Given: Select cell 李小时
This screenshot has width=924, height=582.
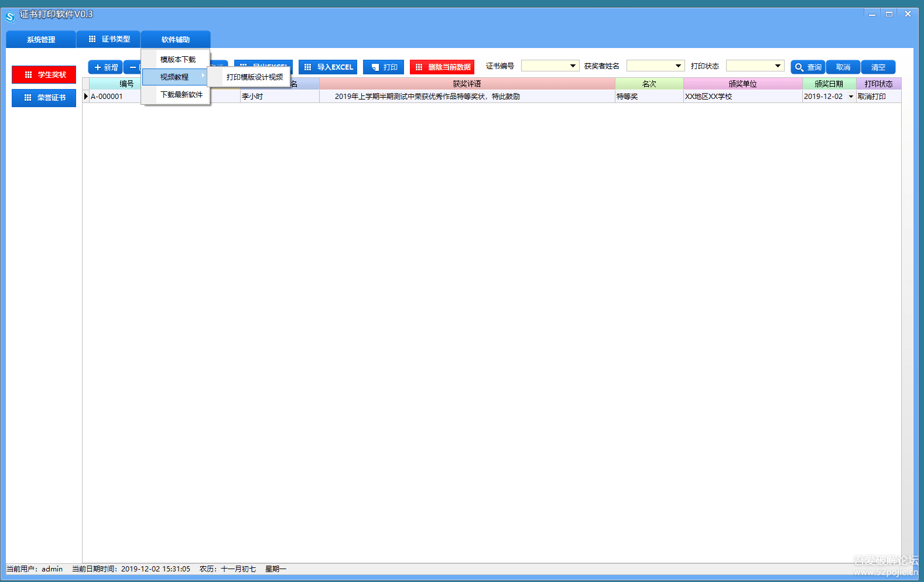Looking at the screenshot, I should 279,97.
